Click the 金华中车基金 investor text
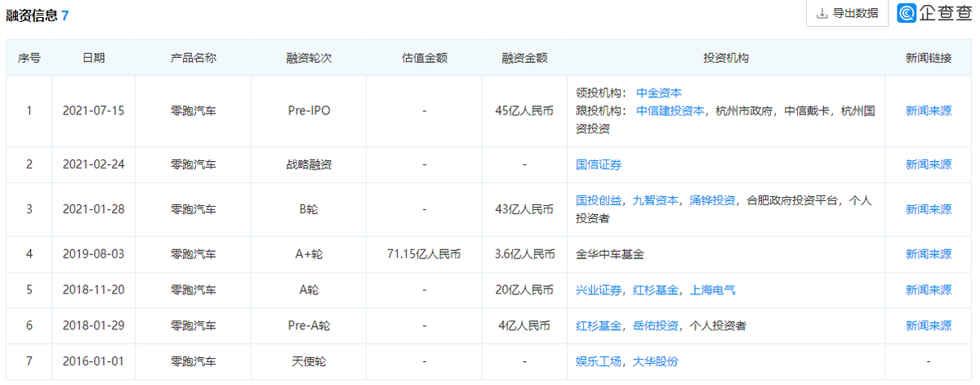Viewport: 980px width, 385px height. pos(610,254)
